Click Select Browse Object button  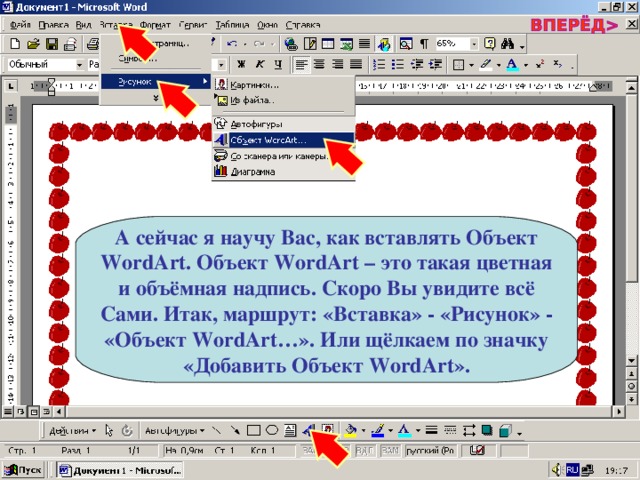[631, 386]
